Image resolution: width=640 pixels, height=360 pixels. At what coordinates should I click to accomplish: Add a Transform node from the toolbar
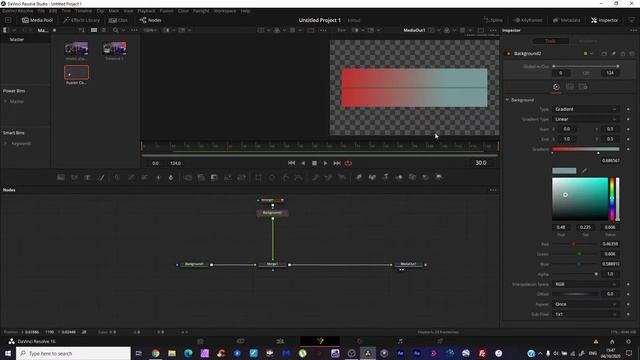[241, 177]
